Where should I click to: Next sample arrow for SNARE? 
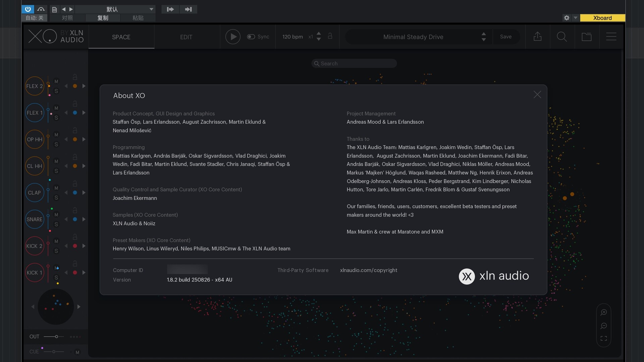pos(84,219)
